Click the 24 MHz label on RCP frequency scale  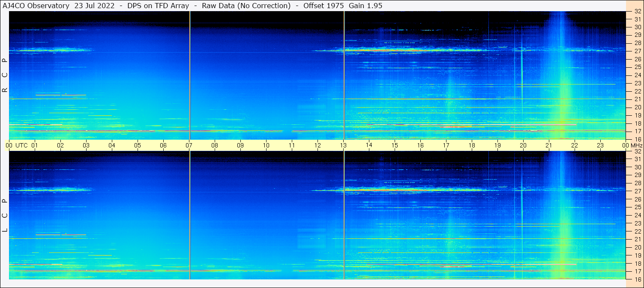637,75
